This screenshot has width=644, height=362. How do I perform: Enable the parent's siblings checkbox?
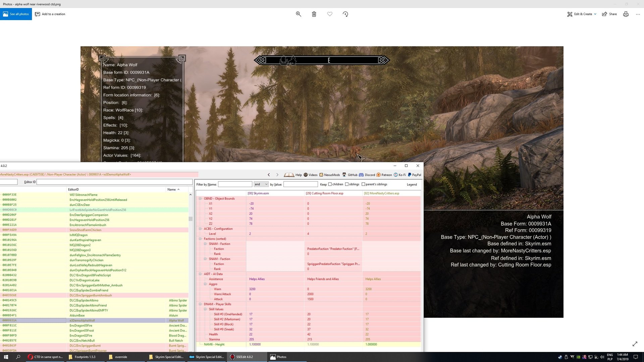pyautogui.click(x=363, y=184)
